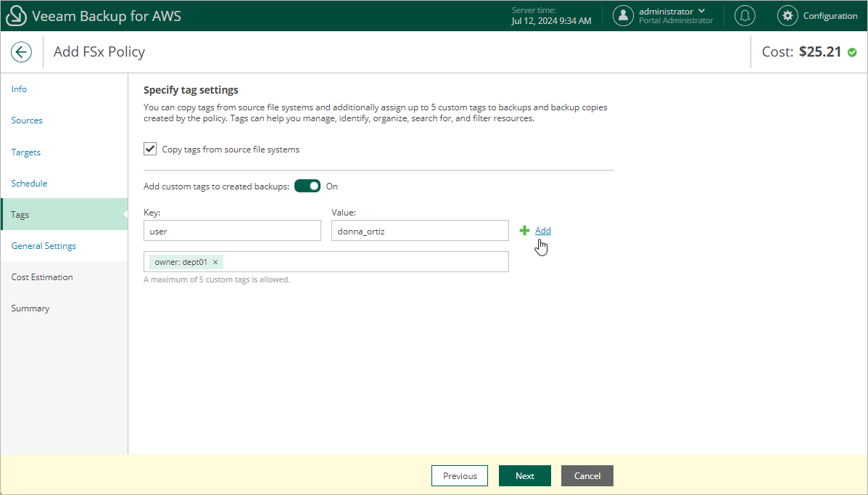Image resolution: width=868 pixels, height=495 pixels.
Task: Click the Specify tag settings heading
Action: click(191, 90)
